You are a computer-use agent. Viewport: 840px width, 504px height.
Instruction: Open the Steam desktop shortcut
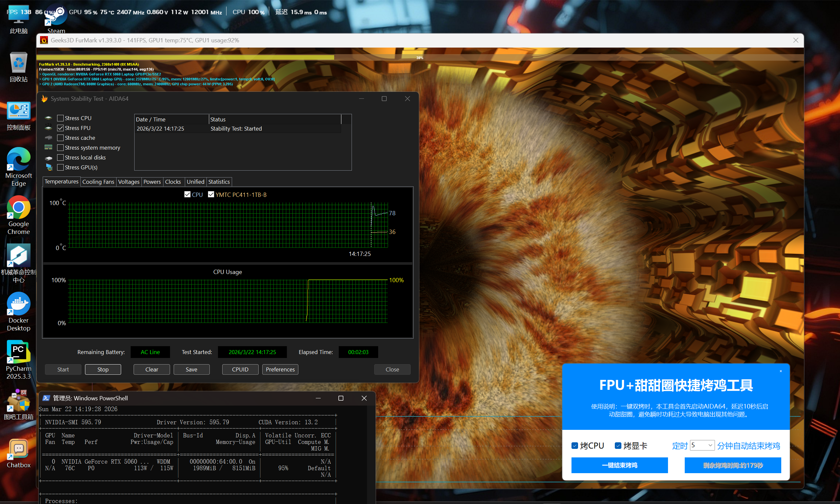[56, 19]
